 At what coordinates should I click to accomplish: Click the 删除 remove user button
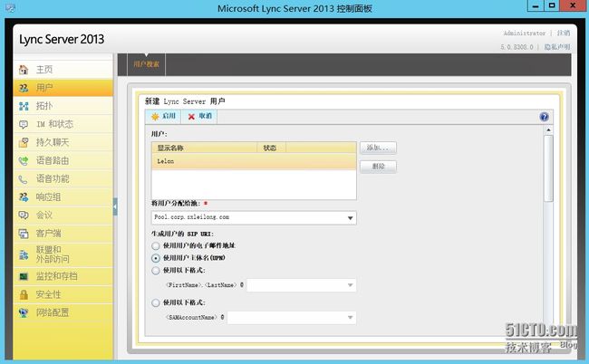(378, 167)
